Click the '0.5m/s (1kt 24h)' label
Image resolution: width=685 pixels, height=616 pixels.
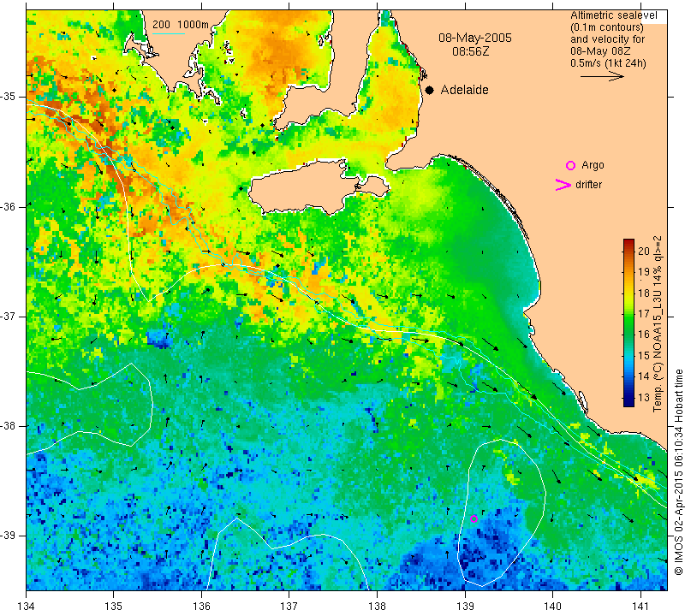[x=608, y=62]
